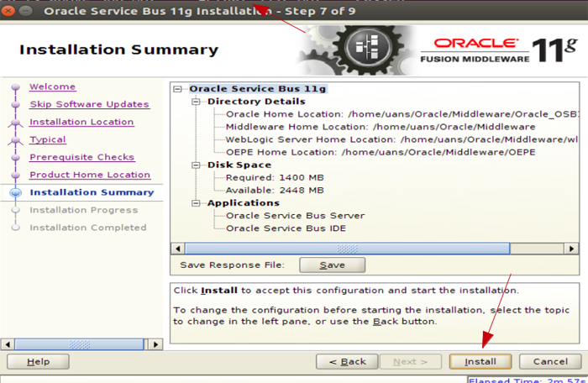588x383 pixels.
Task: Click the Installation Summary step bullet icon
Action: 15,193
